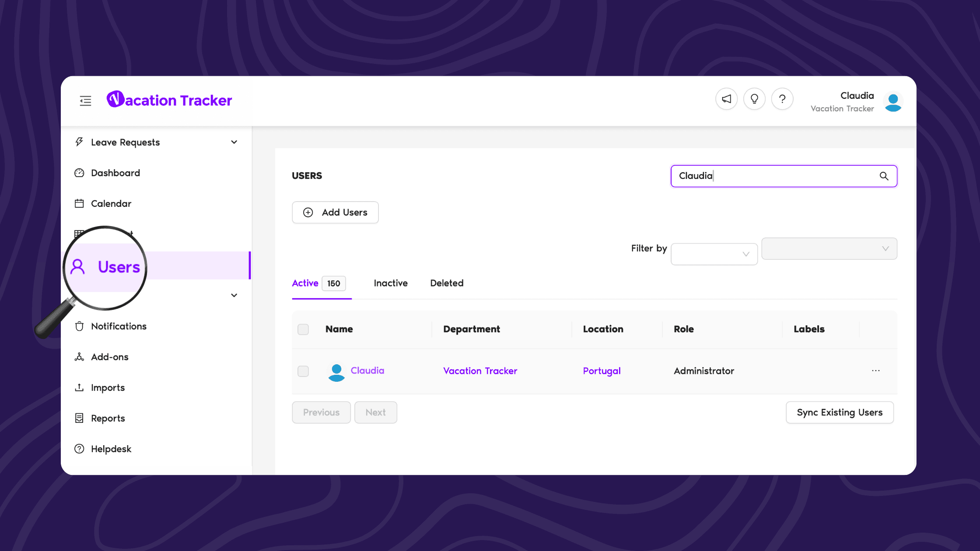Switch to the Deleted tab

[447, 283]
